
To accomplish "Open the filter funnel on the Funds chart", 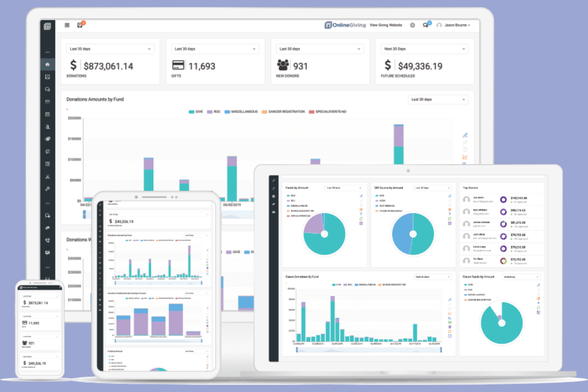I will (x=361, y=214).
